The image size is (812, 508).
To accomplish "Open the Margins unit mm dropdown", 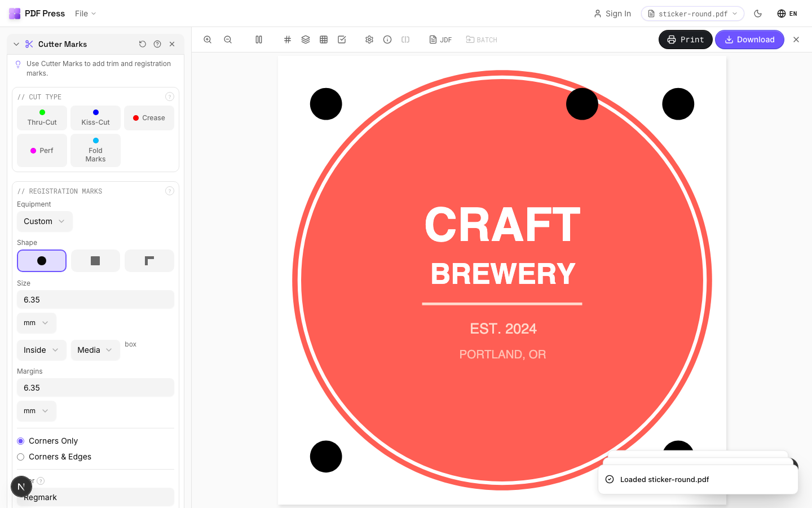I will 37,411.
